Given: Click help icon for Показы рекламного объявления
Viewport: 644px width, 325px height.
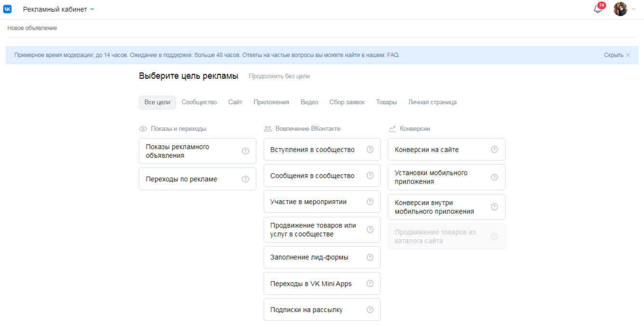Looking at the screenshot, I should [245, 151].
